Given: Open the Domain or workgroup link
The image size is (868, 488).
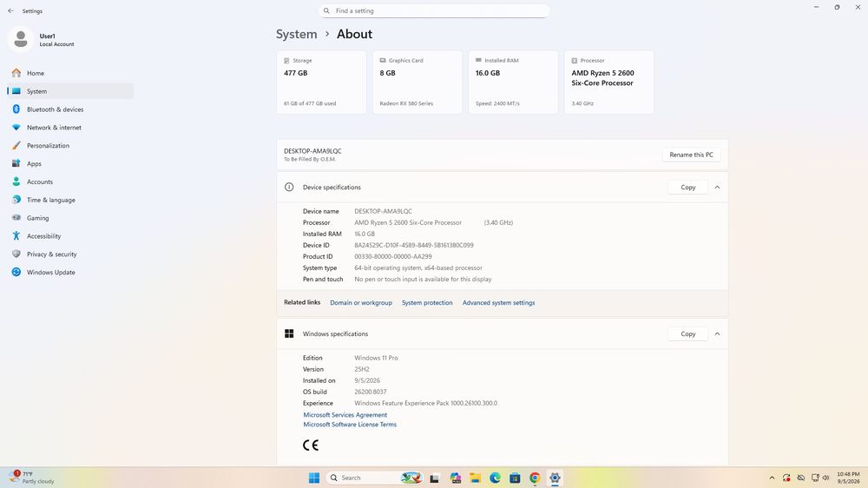Looking at the screenshot, I should 361,302.
